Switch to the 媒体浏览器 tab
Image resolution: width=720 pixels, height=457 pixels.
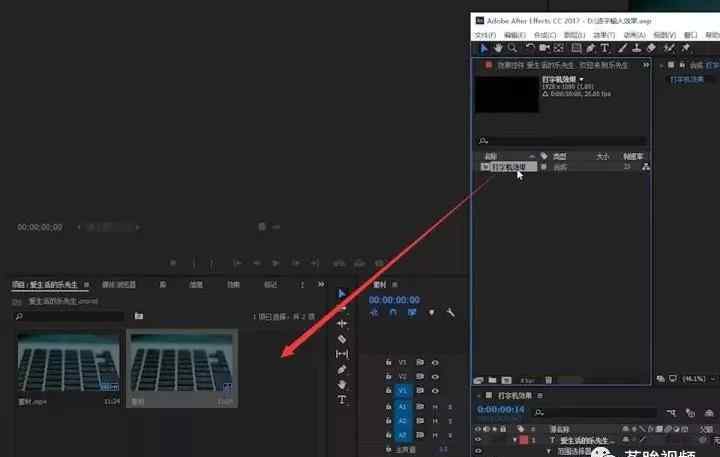point(121,285)
